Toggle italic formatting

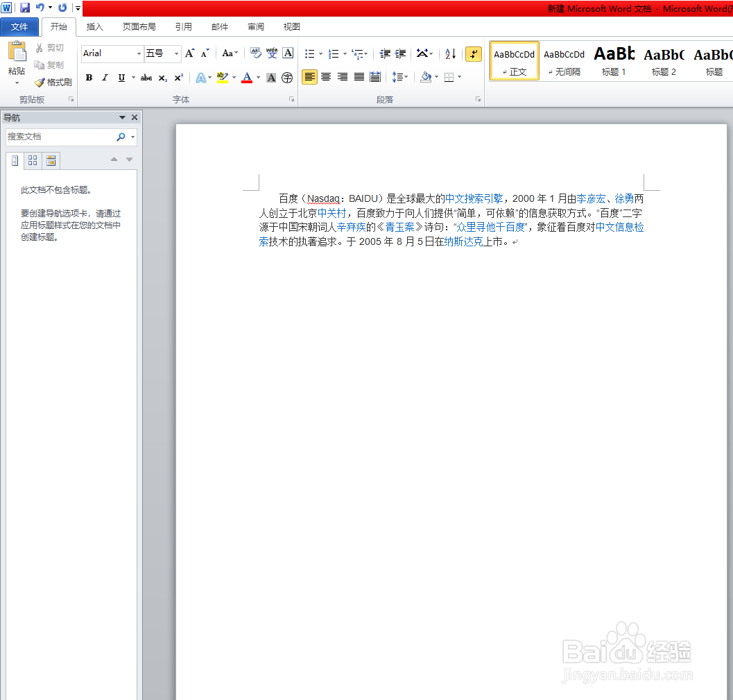pos(105,78)
